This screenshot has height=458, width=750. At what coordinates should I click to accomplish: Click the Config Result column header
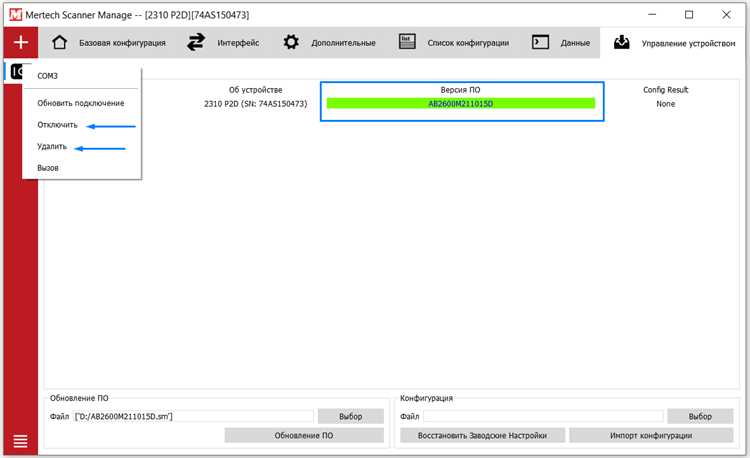pyautogui.click(x=665, y=90)
